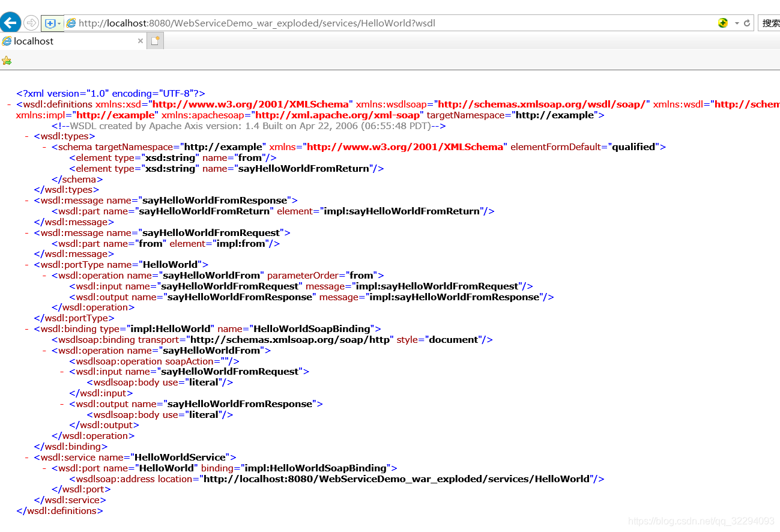
Task: Click the closing </schema> tag
Action: click(77, 180)
